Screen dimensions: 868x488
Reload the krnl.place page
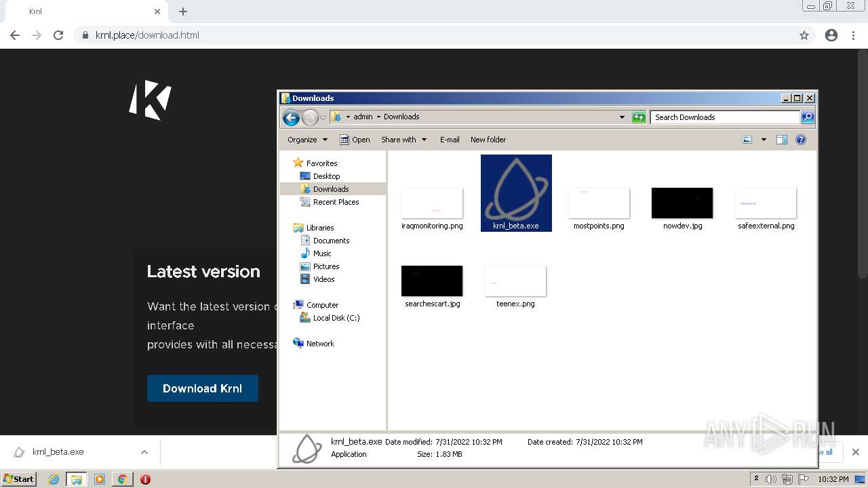click(x=58, y=35)
